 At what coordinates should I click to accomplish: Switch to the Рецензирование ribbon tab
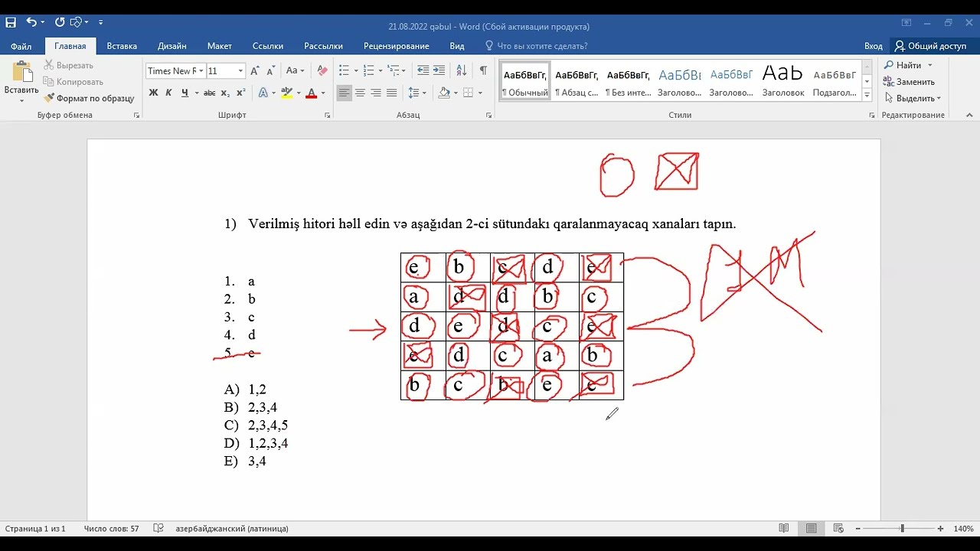click(x=397, y=46)
